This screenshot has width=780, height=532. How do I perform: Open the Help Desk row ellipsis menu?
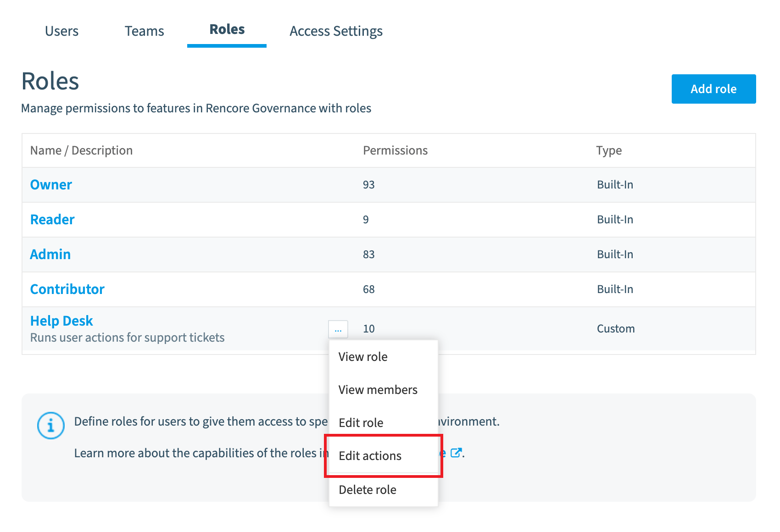338,329
